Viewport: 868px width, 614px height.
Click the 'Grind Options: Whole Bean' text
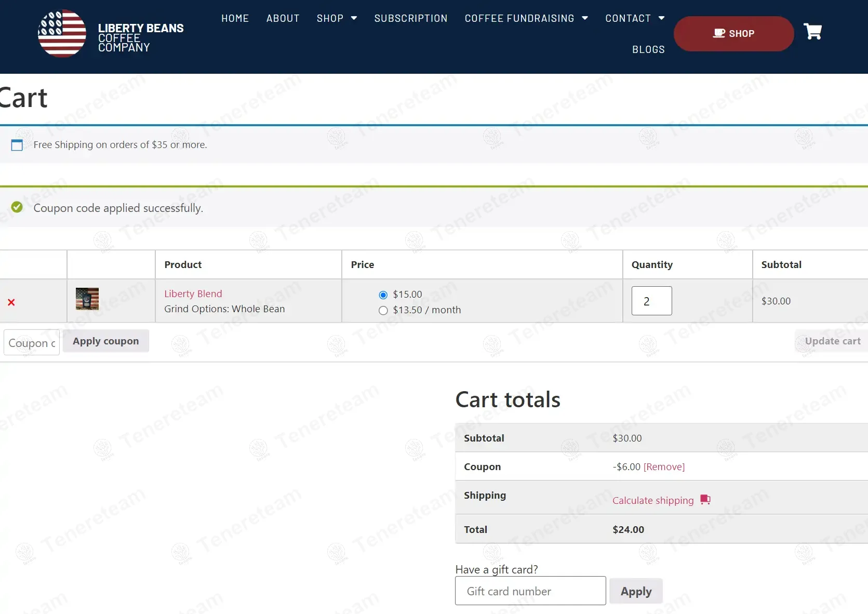(224, 309)
